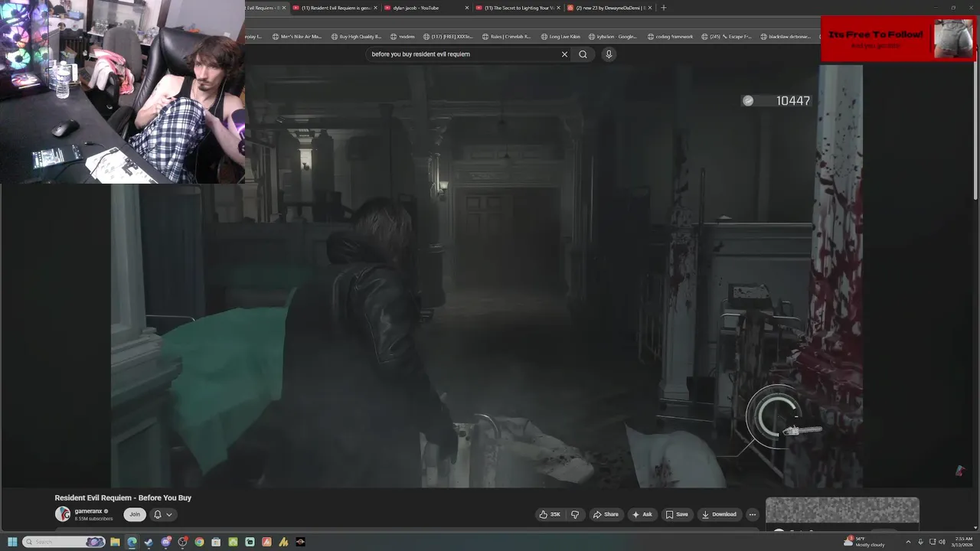
Task: Open Microsoft Edge from the taskbar
Action: pos(132,542)
